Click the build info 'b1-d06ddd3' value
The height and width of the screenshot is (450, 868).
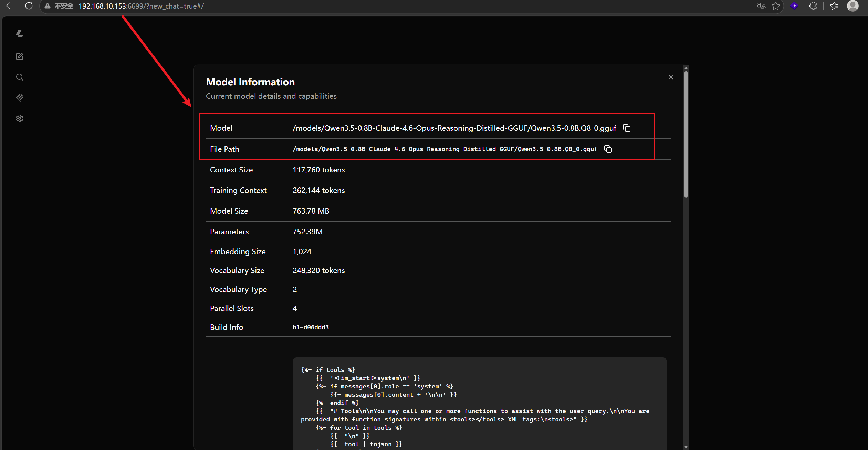(x=311, y=327)
